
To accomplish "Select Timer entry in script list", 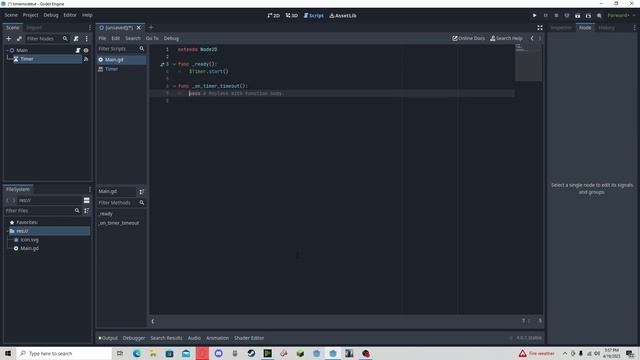I will click(121, 69).
